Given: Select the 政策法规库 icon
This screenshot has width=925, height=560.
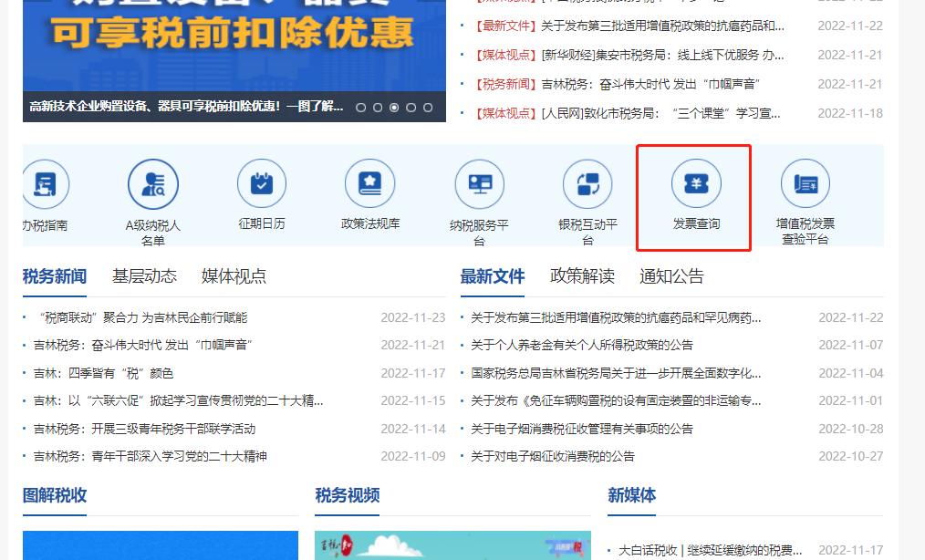Looking at the screenshot, I should 369,184.
